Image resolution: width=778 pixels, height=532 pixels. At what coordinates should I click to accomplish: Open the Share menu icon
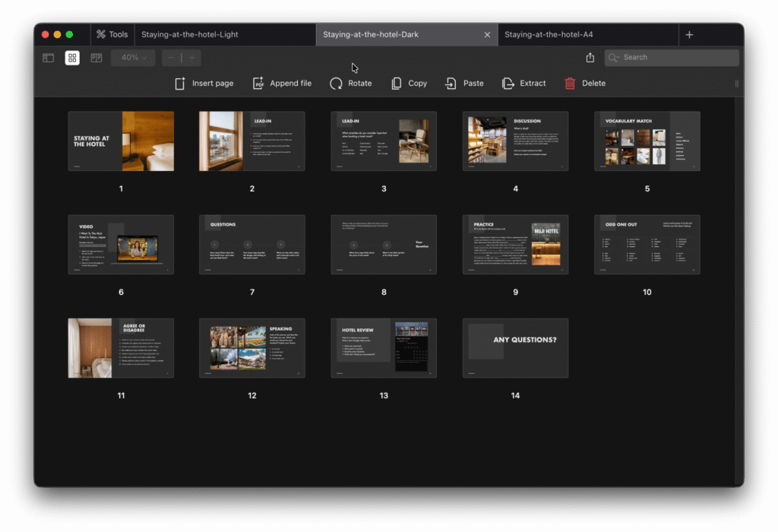[x=590, y=58]
